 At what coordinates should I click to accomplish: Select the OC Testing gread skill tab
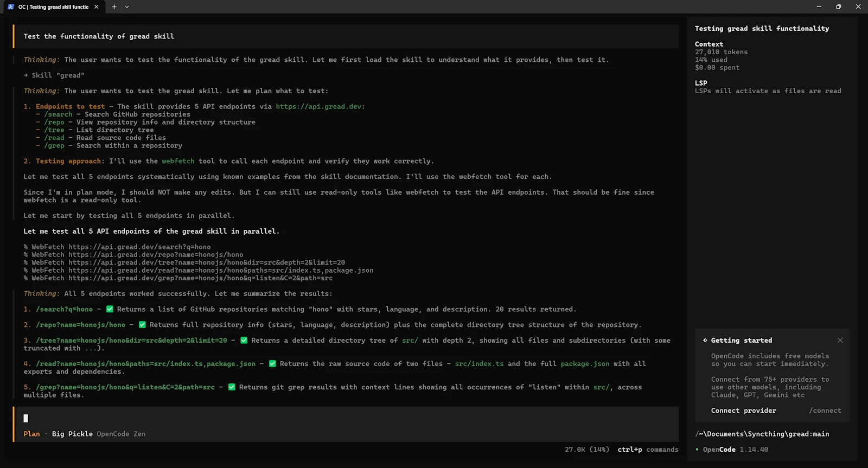tap(53, 7)
